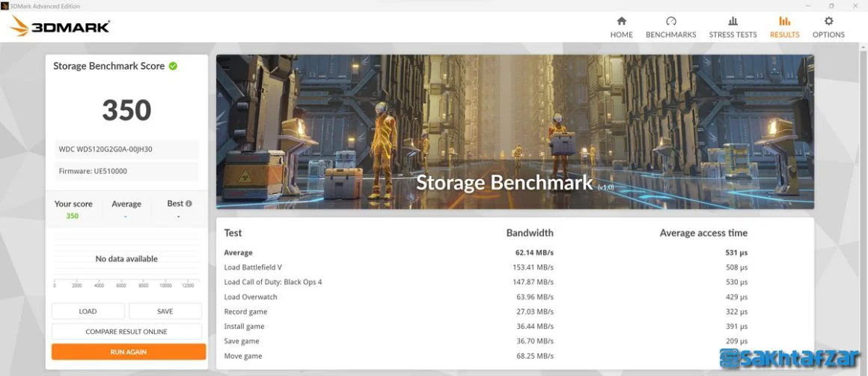Click the 530 µs access time value
Image resolution: width=868 pixels, height=376 pixels.
[x=736, y=282]
